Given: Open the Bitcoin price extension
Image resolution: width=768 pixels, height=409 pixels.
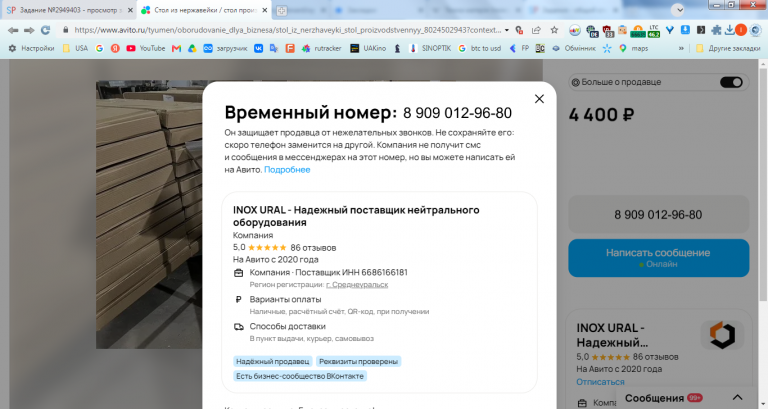Looking at the screenshot, I should [638, 31].
